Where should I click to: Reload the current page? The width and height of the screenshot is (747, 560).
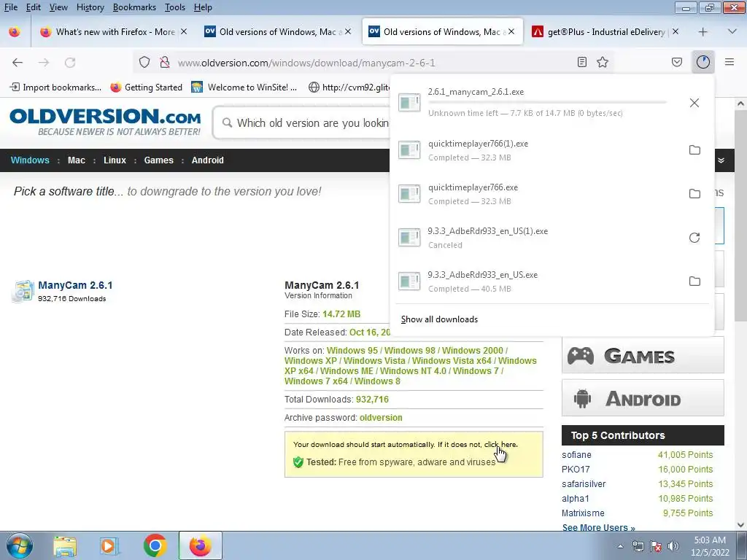70,63
